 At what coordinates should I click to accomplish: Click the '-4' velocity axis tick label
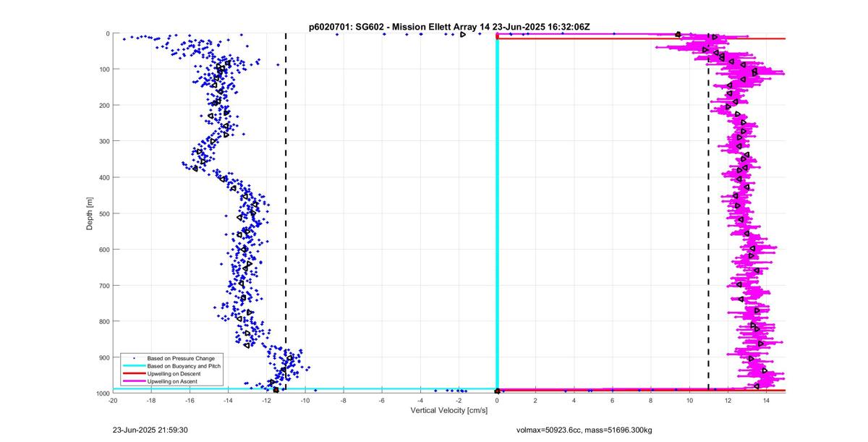click(x=420, y=400)
